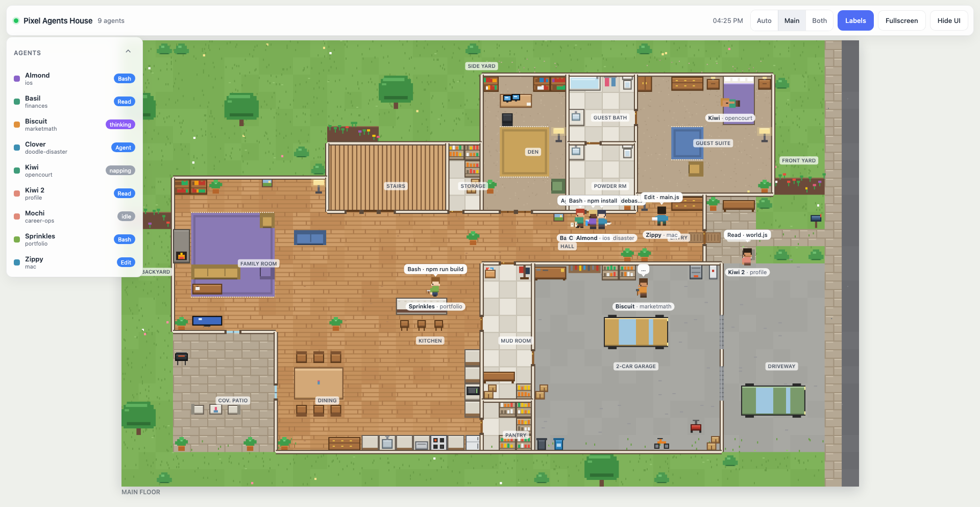The width and height of the screenshot is (980, 507).
Task: Click the Sprinkles portfolio agent row
Action: (75, 239)
